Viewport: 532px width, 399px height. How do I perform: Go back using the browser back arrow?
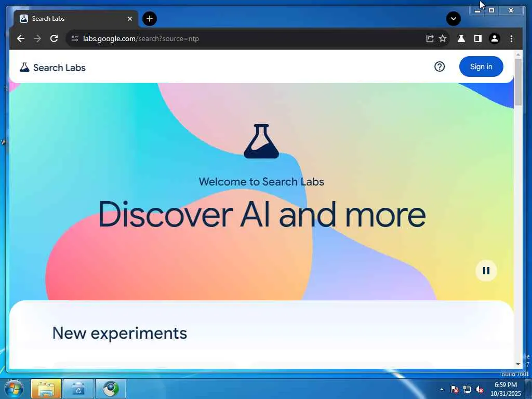pos(21,38)
